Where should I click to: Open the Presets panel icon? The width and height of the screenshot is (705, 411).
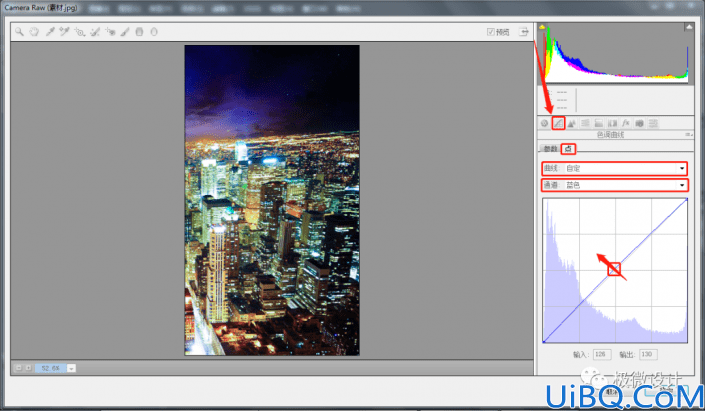tap(653, 123)
